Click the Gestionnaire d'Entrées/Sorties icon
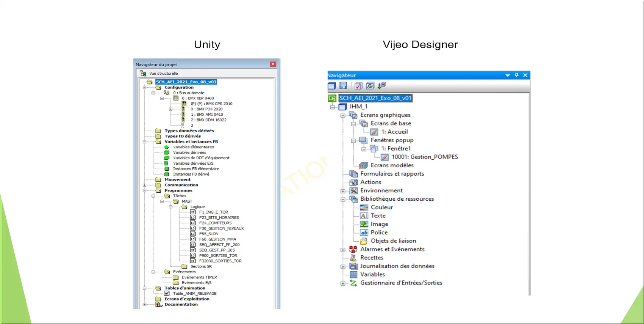 click(x=353, y=283)
